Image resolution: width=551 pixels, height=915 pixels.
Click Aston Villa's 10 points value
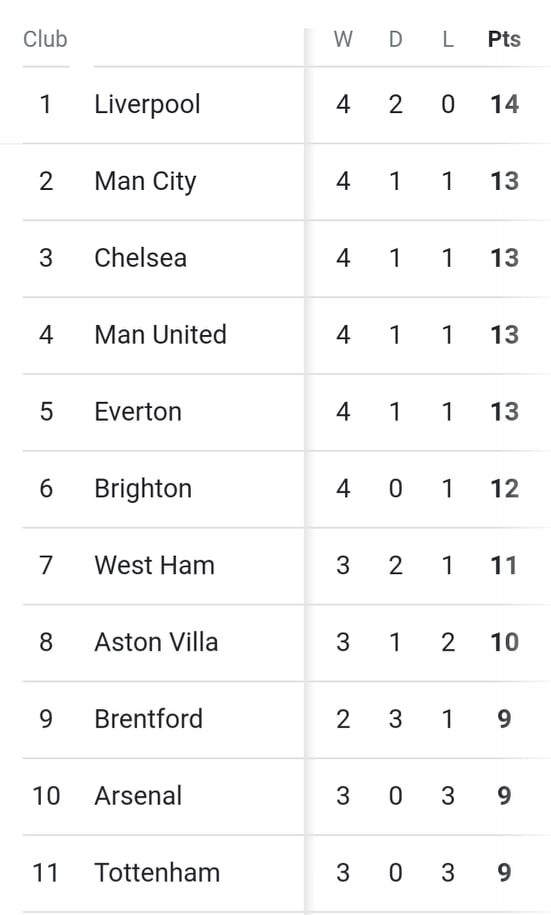click(504, 642)
